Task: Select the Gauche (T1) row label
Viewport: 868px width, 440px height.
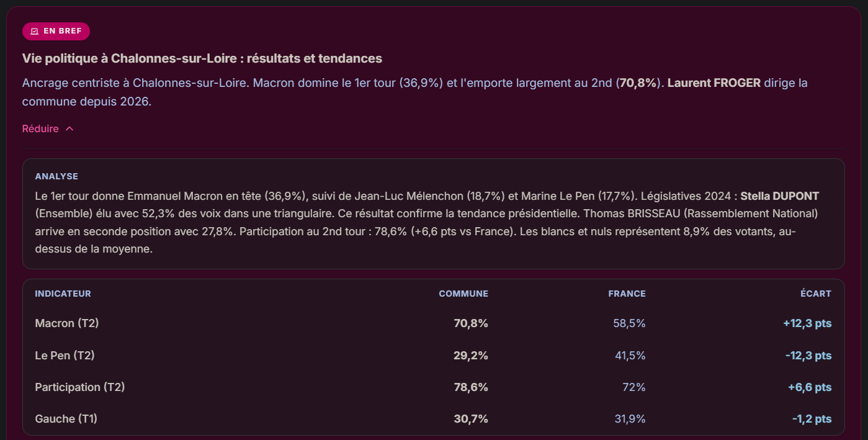Action: (66, 419)
